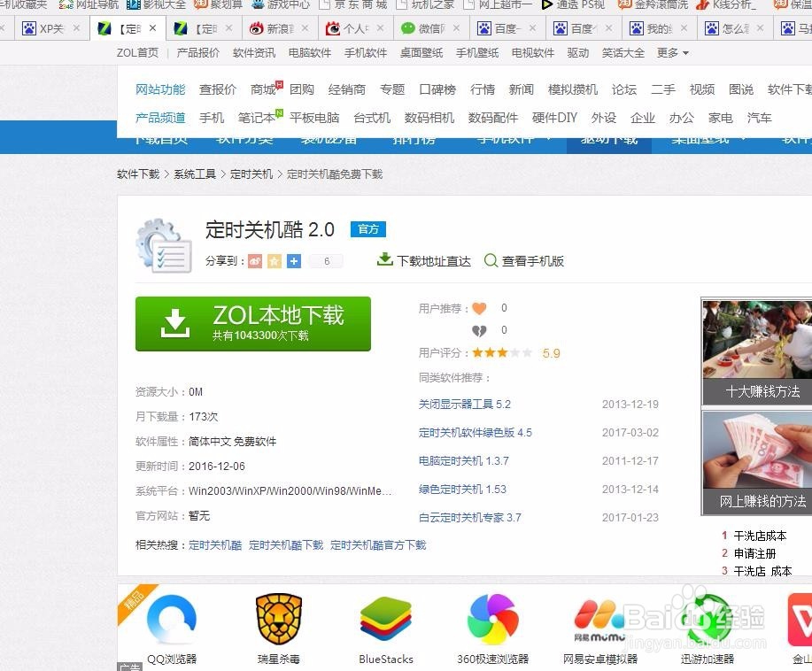Select 笔记本 in product channel menu
The height and width of the screenshot is (671, 812).
pos(257,118)
